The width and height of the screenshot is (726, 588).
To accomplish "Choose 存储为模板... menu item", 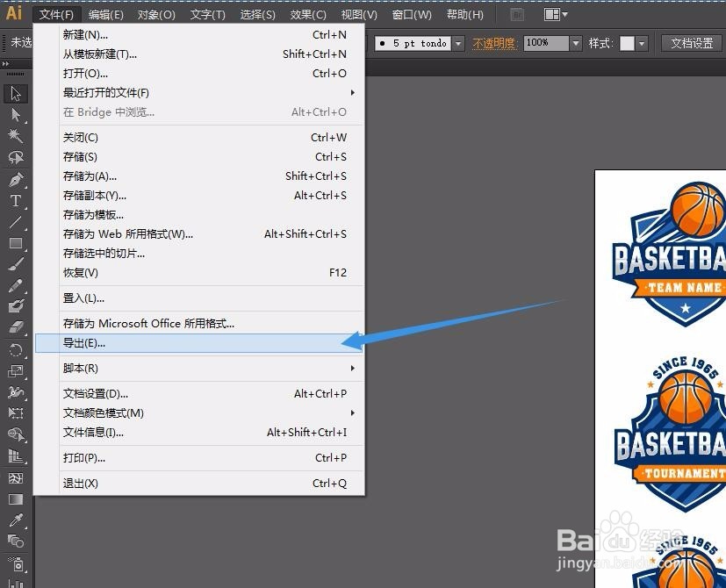I will click(198, 215).
